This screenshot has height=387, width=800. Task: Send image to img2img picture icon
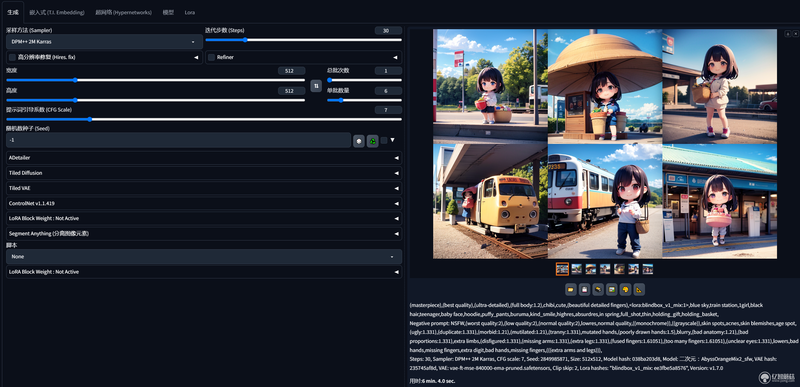coord(612,290)
